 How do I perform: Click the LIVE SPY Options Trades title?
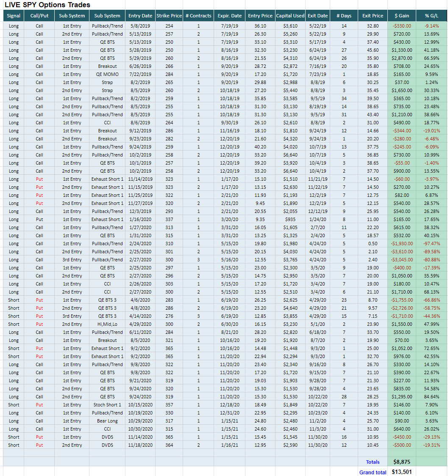click(47, 5)
